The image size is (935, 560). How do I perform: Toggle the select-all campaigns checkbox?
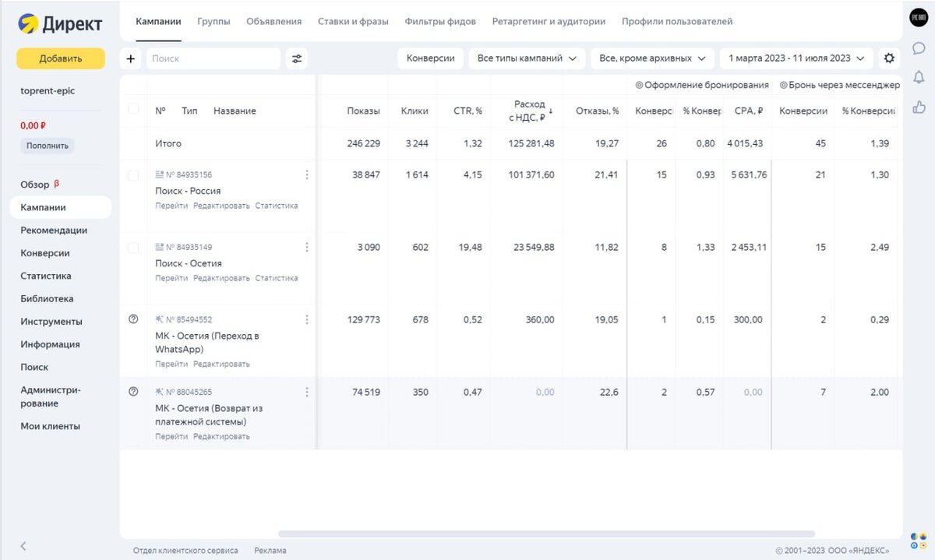tap(133, 109)
